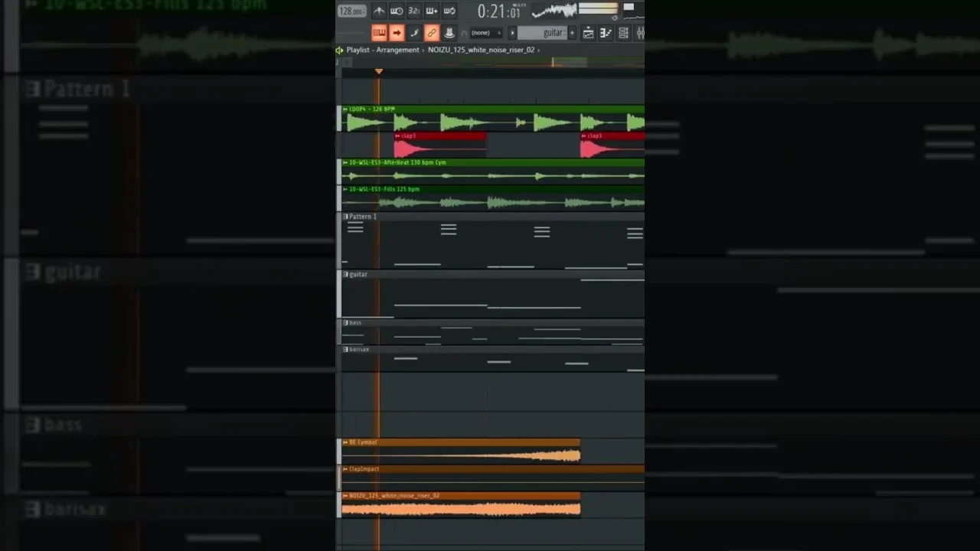Expand the pattern list arrow left of guitar
This screenshot has height=551, width=980.
pos(512,33)
